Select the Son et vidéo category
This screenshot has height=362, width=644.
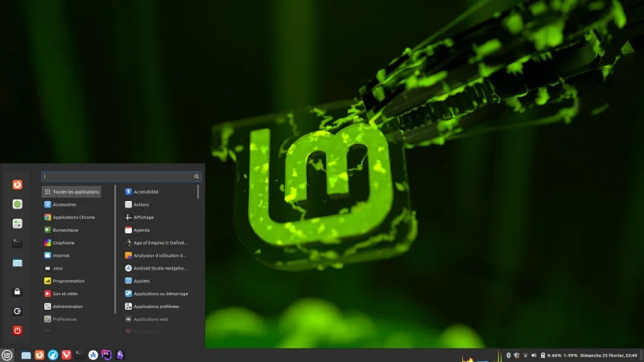(x=72, y=294)
